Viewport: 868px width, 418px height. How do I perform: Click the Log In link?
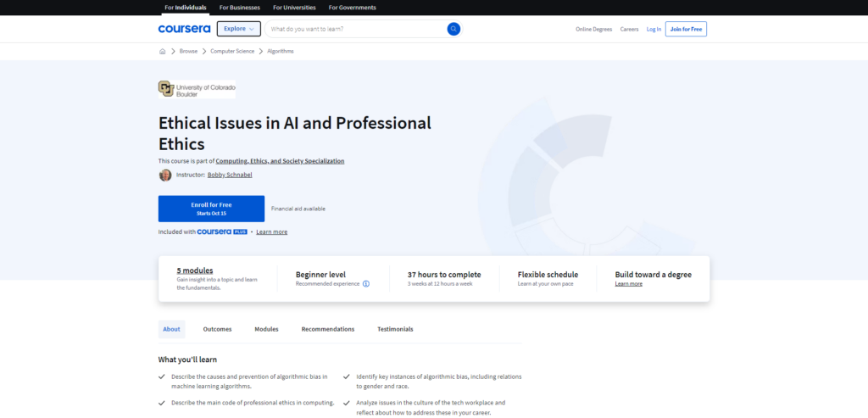tap(654, 30)
